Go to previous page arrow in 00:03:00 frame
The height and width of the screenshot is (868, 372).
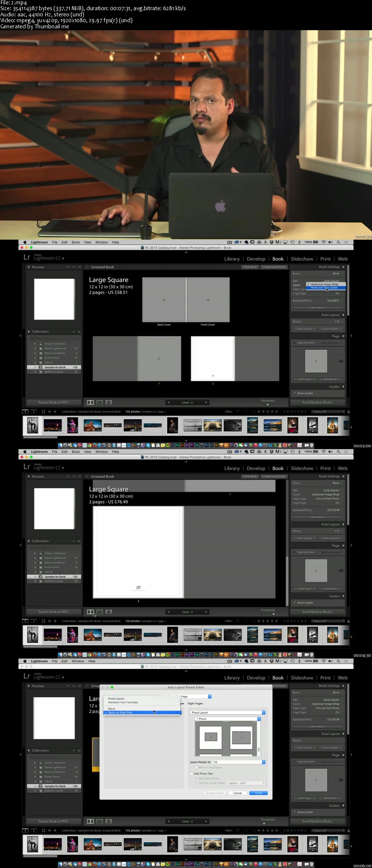click(x=169, y=403)
